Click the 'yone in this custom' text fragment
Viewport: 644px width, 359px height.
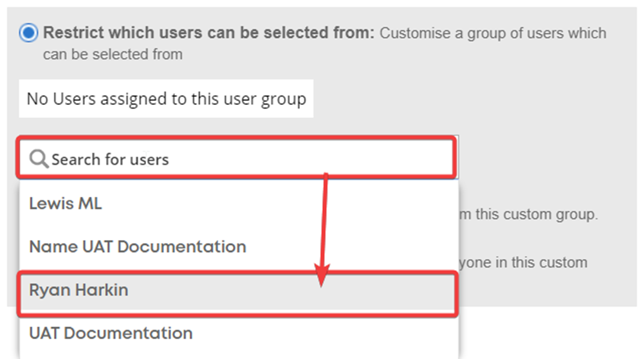point(523,262)
